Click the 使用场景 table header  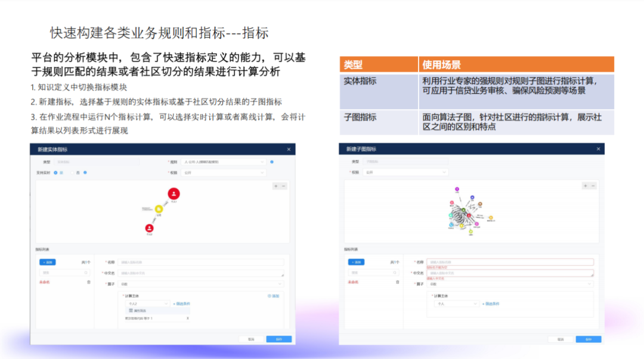coord(516,64)
